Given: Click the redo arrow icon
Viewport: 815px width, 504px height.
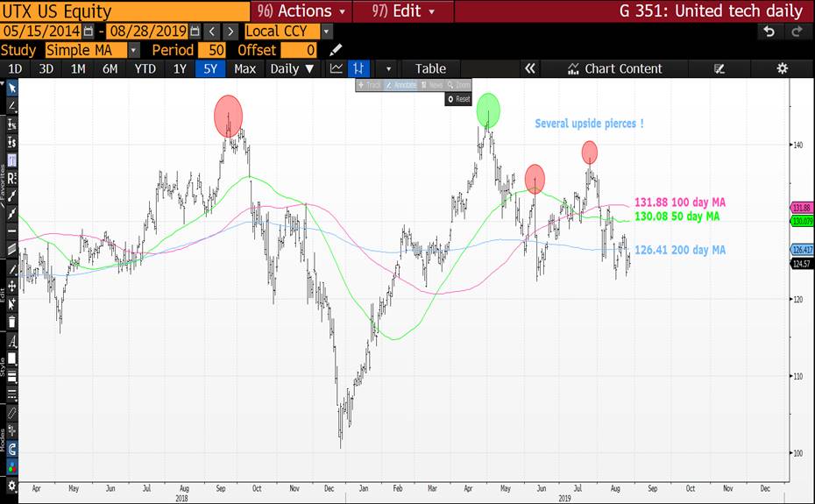Looking at the screenshot, I should pos(797,32).
